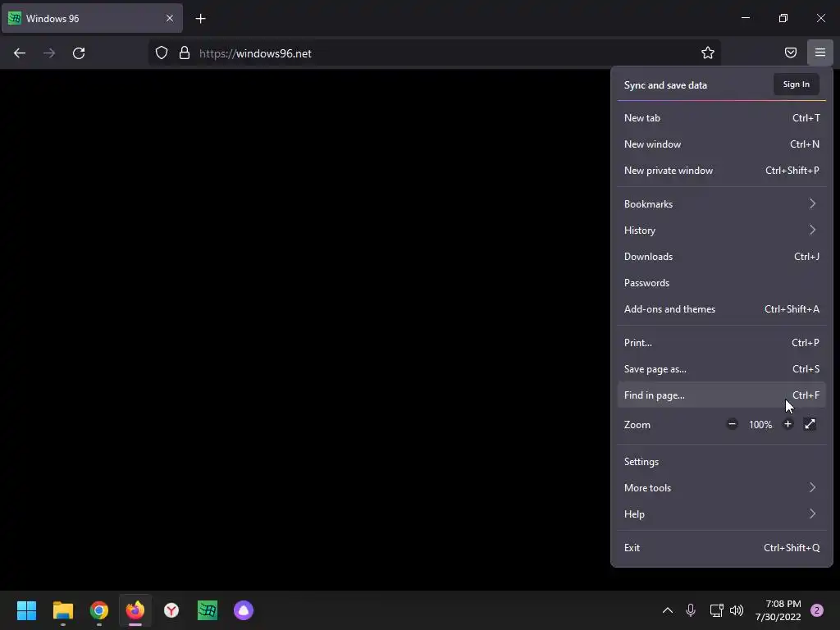The height and width of the screenshot is (630, 840).
Task: Launch Google Chrome from the taskbar
Action: coord(99,610)
